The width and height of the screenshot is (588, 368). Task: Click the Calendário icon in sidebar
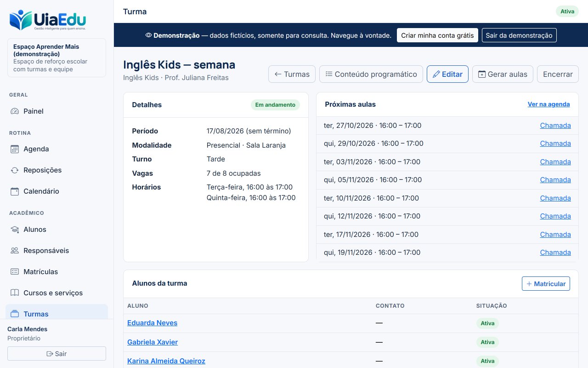point(15,191)
